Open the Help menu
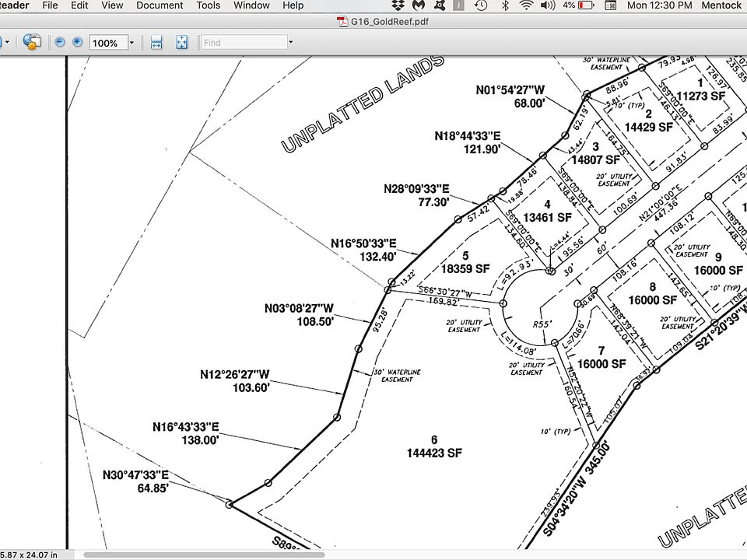 point(293,5)
